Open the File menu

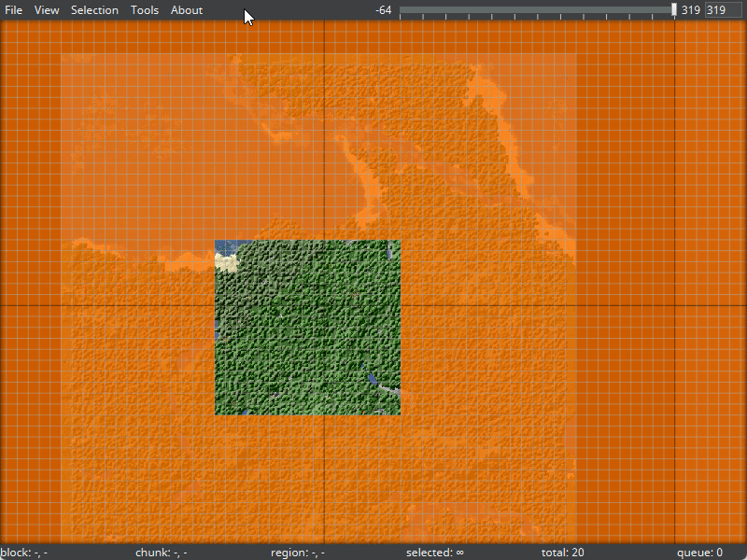[x=13, y=10]
